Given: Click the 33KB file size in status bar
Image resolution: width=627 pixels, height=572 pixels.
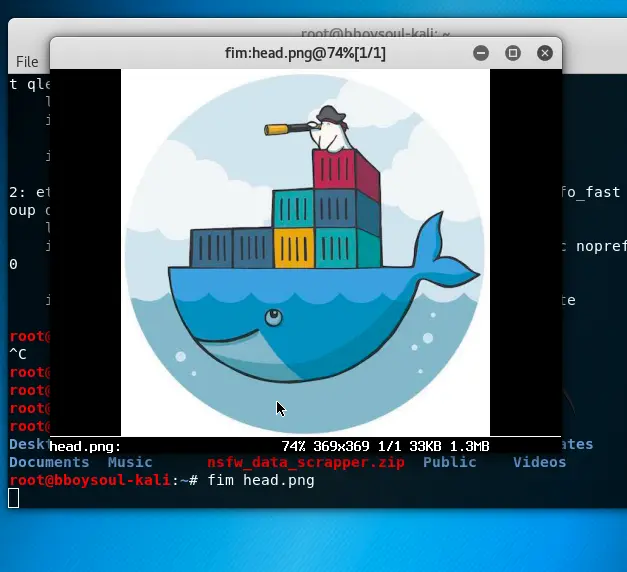Looking at the screenshot, I should [x=425, y=446].
